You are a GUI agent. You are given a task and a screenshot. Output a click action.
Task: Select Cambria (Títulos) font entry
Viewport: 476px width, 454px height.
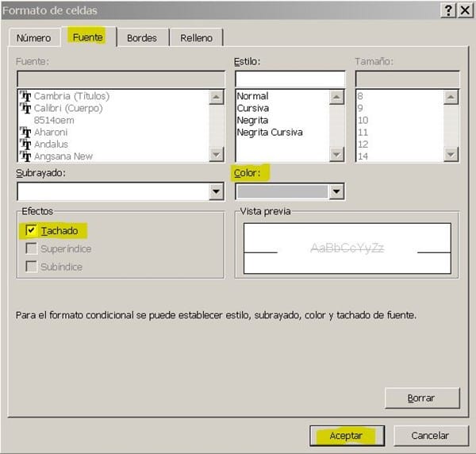[71, 96]
